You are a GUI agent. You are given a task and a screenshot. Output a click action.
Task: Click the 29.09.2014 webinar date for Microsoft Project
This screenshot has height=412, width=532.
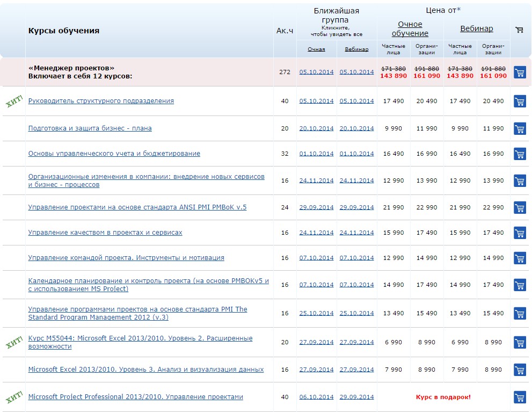point(356,397)
